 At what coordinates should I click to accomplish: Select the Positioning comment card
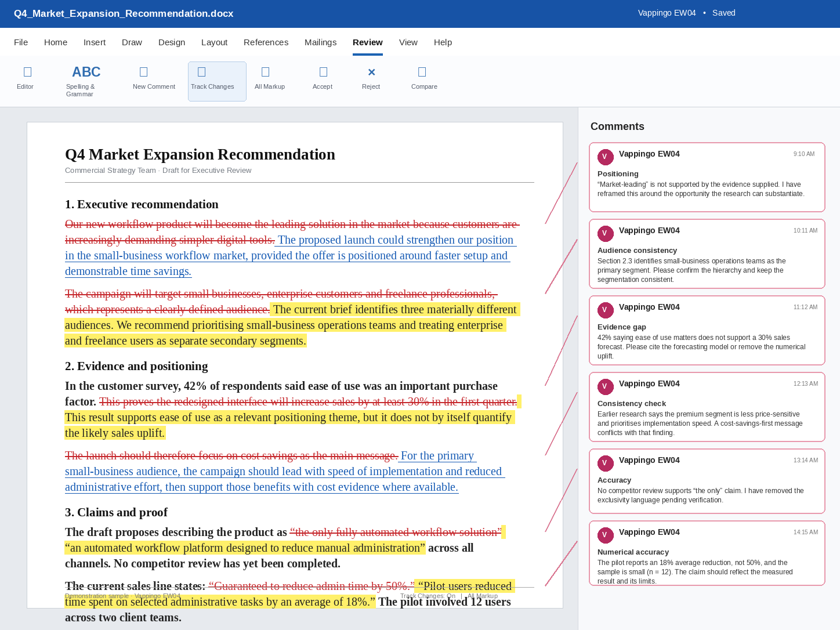[x=707, y=178]
